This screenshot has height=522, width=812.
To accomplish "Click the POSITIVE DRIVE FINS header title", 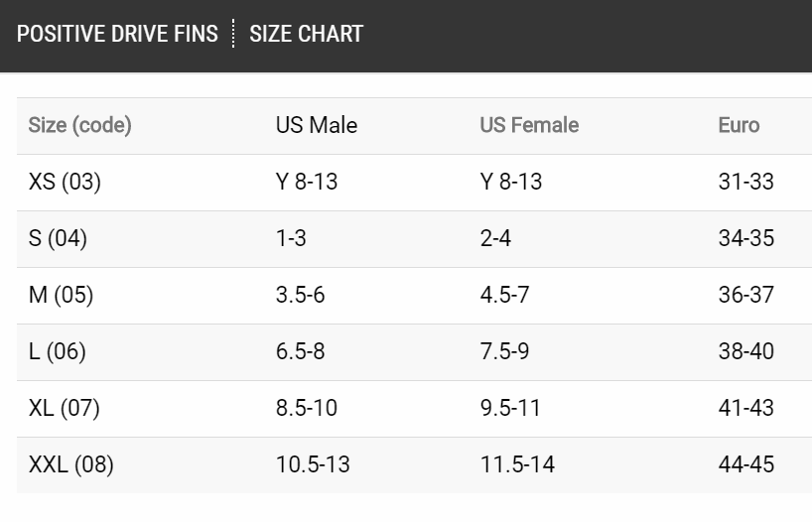I will [x=117, y=34].
